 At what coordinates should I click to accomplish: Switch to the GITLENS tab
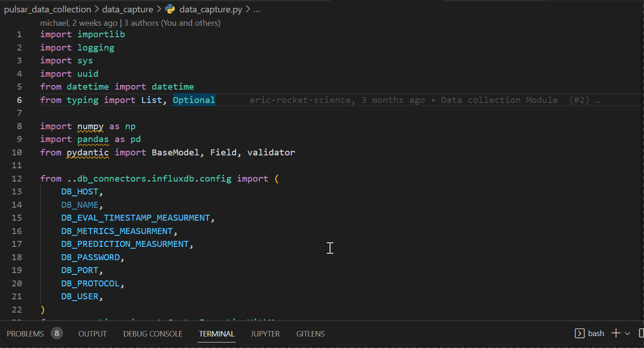(310, 334)
